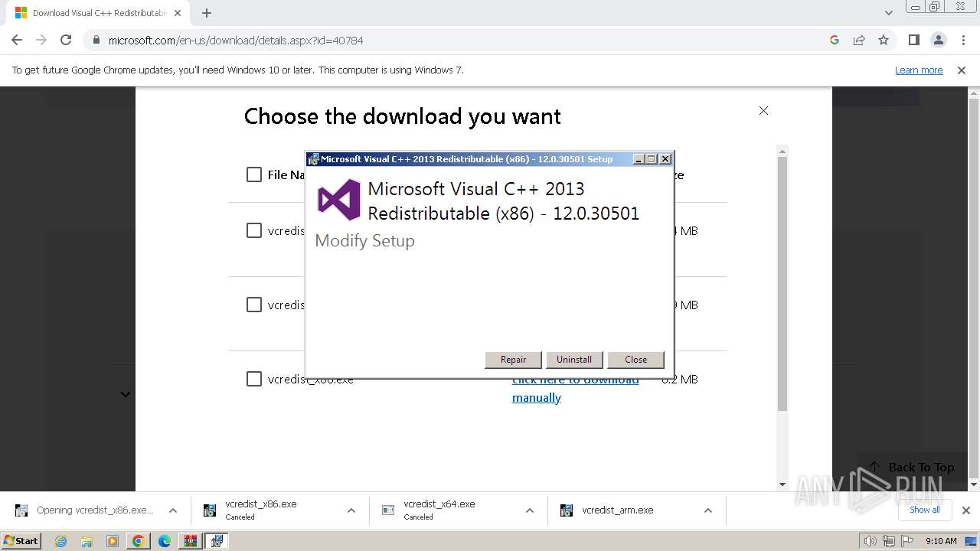Open the Start menu
The height and width of the screenshot is (551, 980).
coord(21,541)
